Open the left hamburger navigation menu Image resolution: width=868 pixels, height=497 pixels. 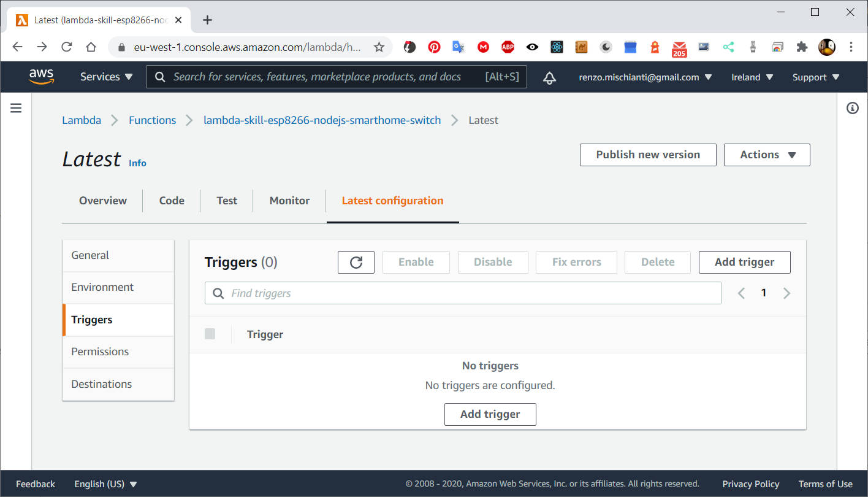15,107
